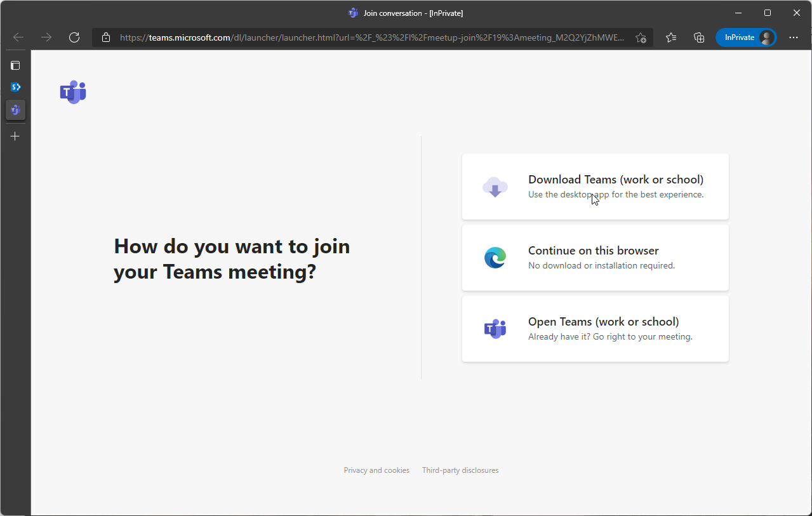This screenshot has width=812, height=516.
Task: Click the Teams icon in Open Teams card
Action: [495, 329]
